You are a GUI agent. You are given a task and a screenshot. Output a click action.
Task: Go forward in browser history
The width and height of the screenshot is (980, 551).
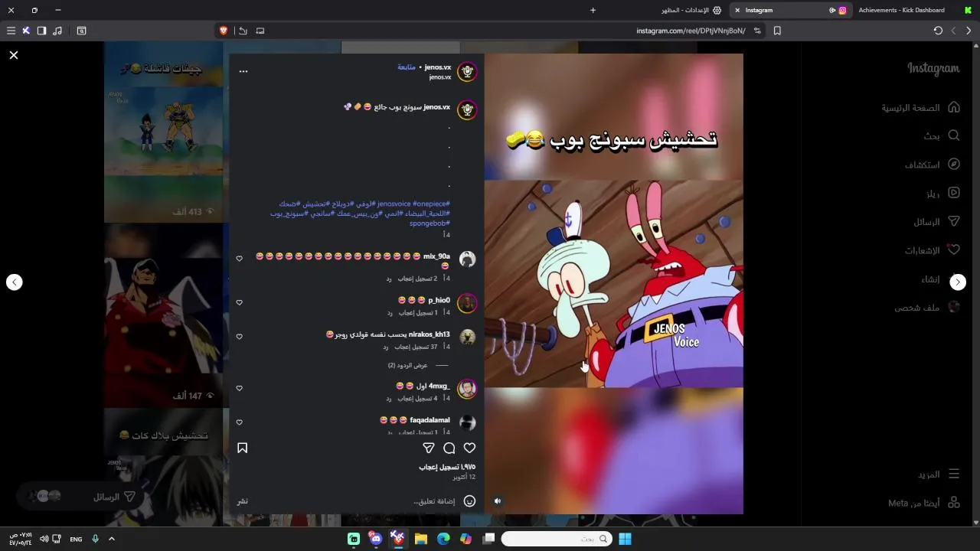[x=953, y=31]
